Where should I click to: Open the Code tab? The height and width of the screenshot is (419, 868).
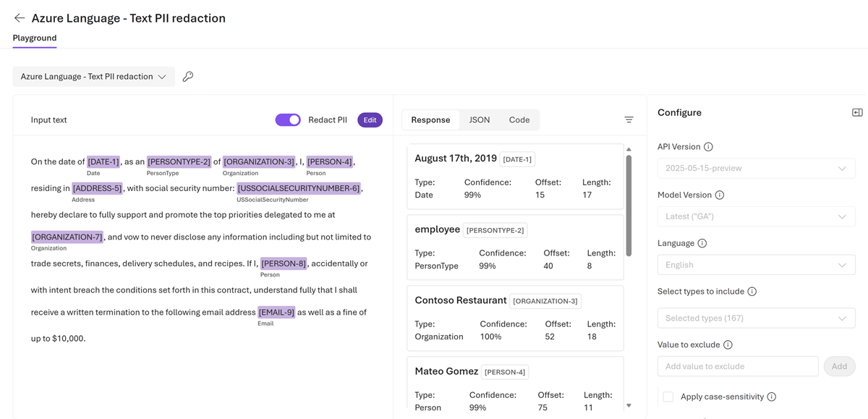(x=519, y=120)
